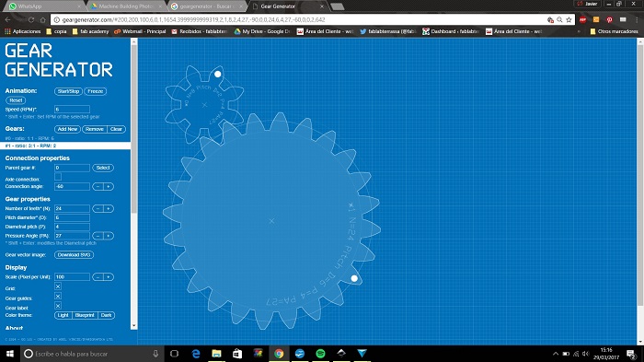
Task: Show hidden system tray icons
Action: point(556,354)
